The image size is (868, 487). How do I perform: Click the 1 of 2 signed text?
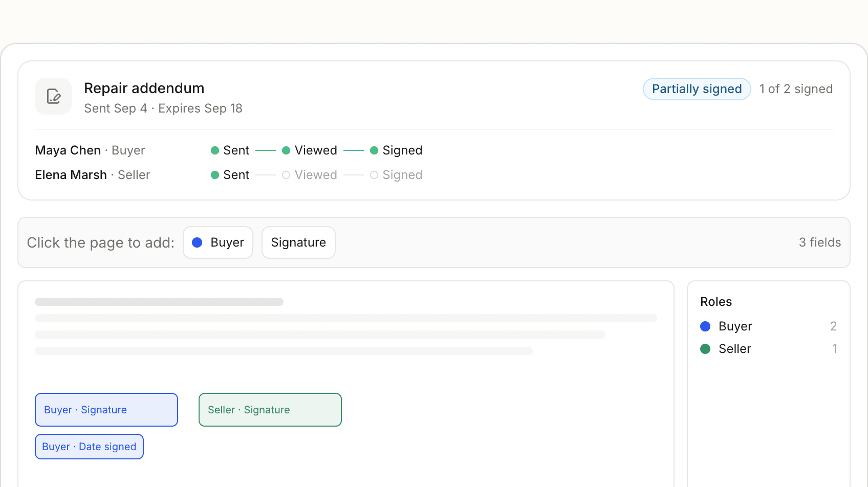tap(796, 89)
